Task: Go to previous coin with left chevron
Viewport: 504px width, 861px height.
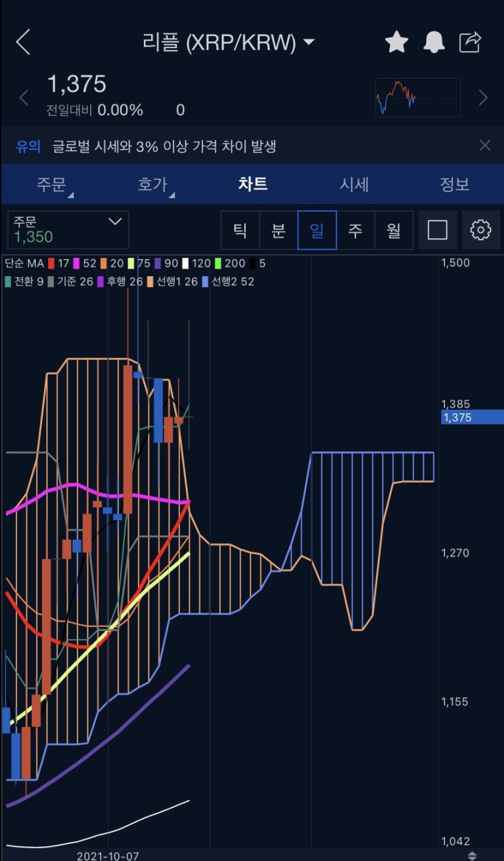Action: click(24, 98)
